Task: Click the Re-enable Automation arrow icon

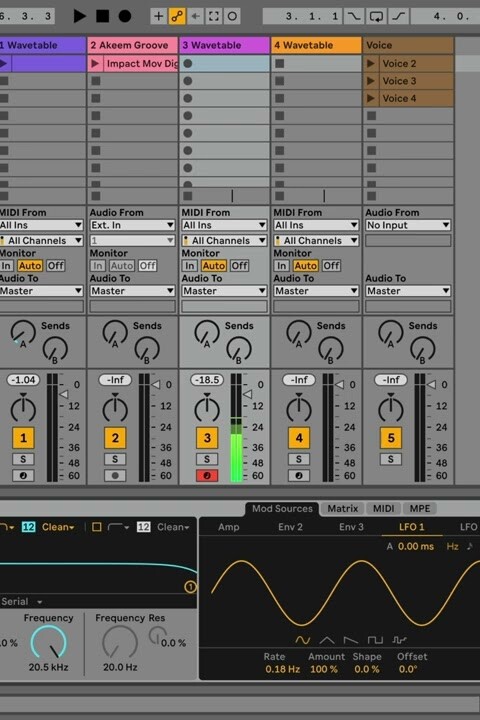Action: point(196,17)
